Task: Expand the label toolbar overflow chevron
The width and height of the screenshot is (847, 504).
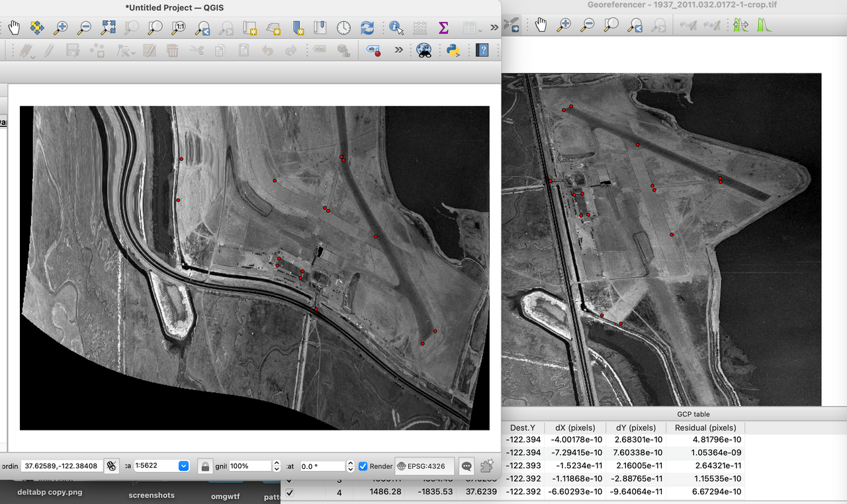Action: click(x=398, y=50)
